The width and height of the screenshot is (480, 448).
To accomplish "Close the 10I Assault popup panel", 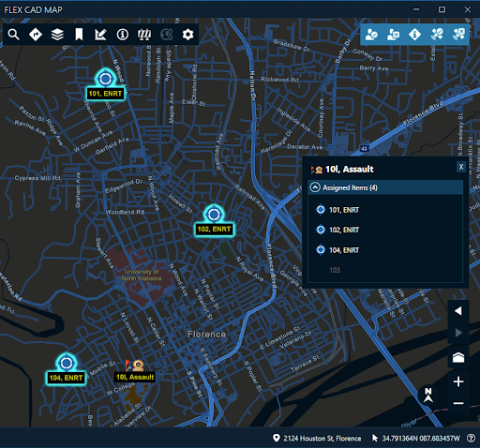I will [461, 167].
